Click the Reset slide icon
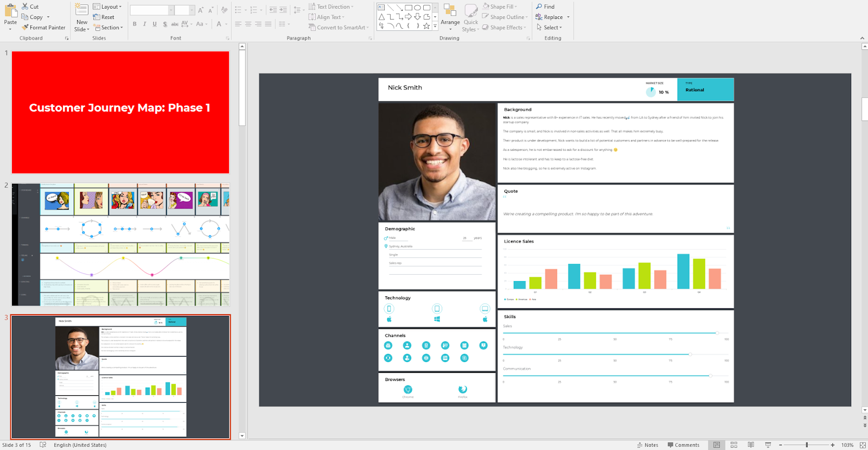 click(x=97, y=17)
